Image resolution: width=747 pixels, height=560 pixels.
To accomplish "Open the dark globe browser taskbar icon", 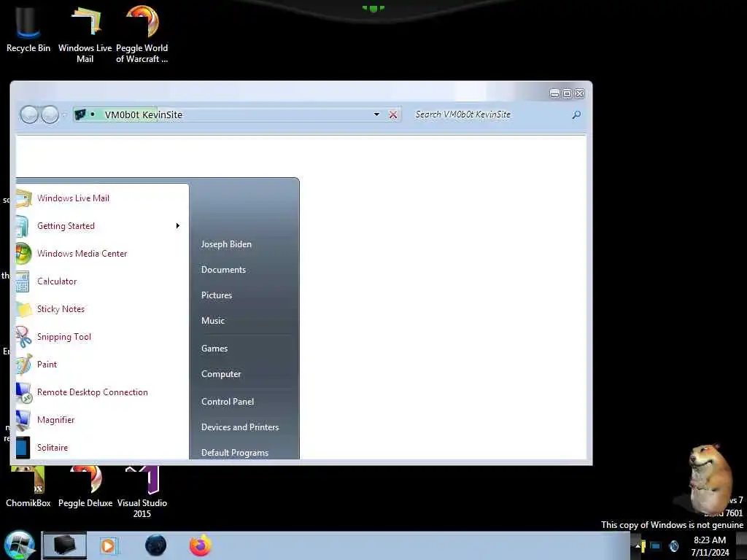I will pyautogui.click(x=156, y=545).
